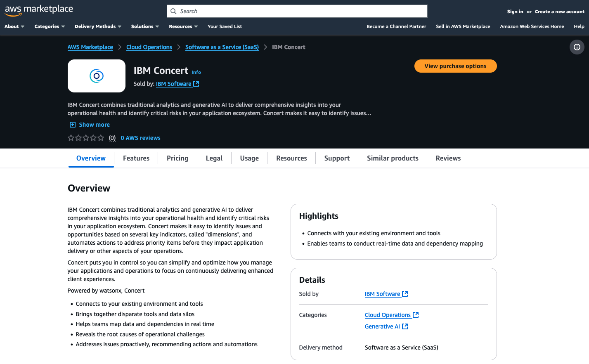Click the external link icon beside IBM Software

[x=196, y=83]
